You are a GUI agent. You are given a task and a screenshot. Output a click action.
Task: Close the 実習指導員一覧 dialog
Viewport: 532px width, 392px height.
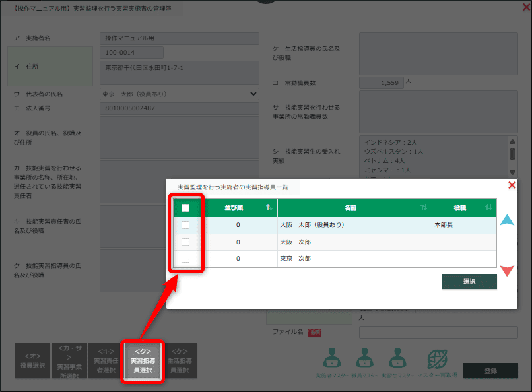pos(512,185)
